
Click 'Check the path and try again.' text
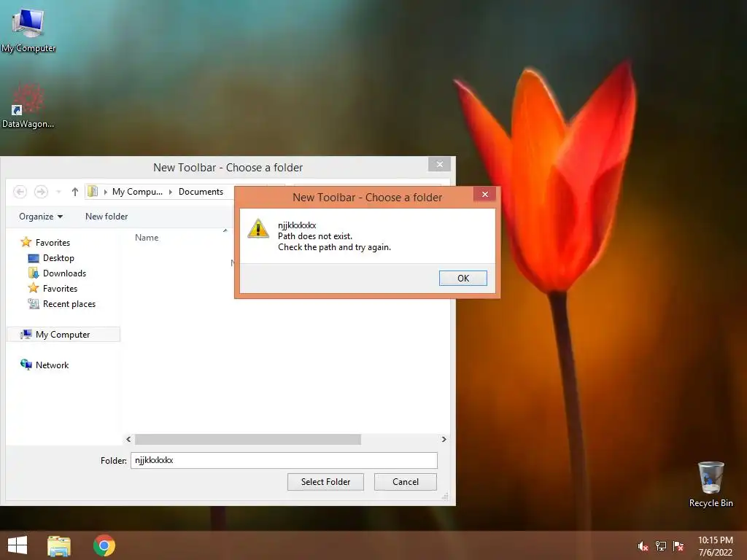click(334, 247)
